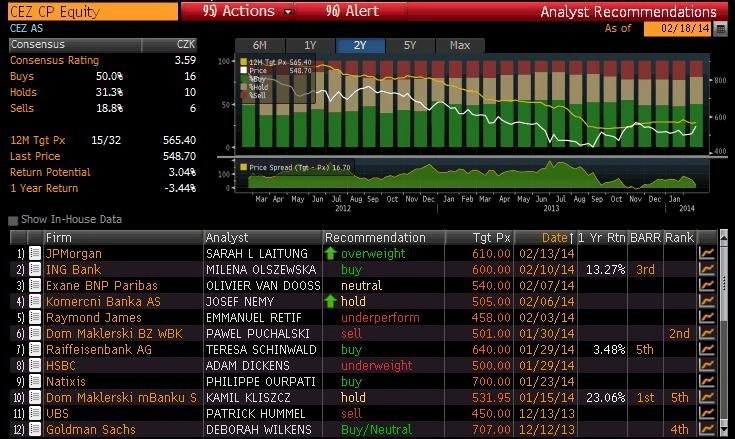Show chart icon for Dom Maklerski mBanku
This screenshot has width=735, height=439.
[x=707, y=397]
